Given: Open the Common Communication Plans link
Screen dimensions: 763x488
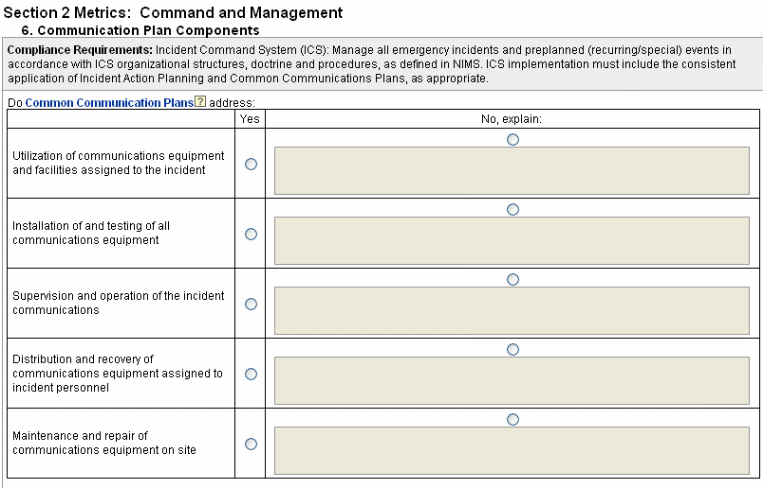Looking at the screenshot, I should click(109, 102).
